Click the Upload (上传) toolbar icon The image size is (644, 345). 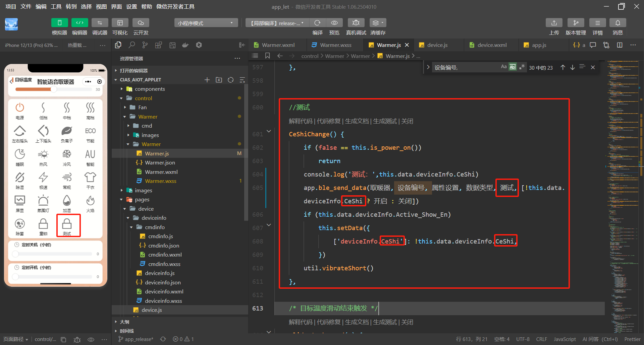click(554, 23)
